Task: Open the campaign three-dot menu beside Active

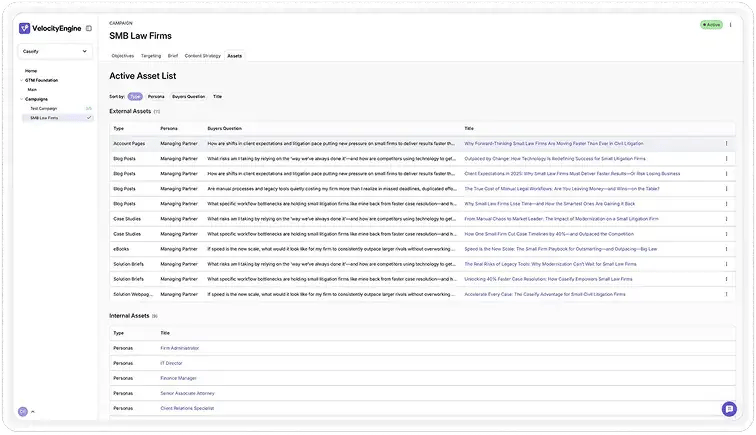Action: click(731, 24)
